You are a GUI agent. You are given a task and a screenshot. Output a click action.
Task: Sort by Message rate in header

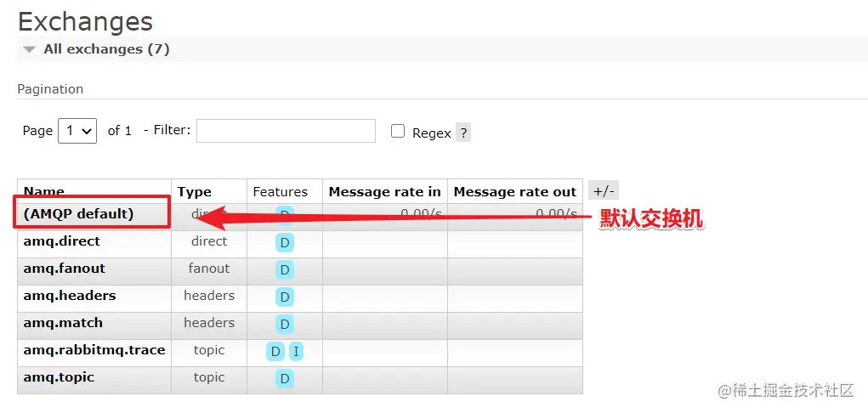tap(385, 191)
